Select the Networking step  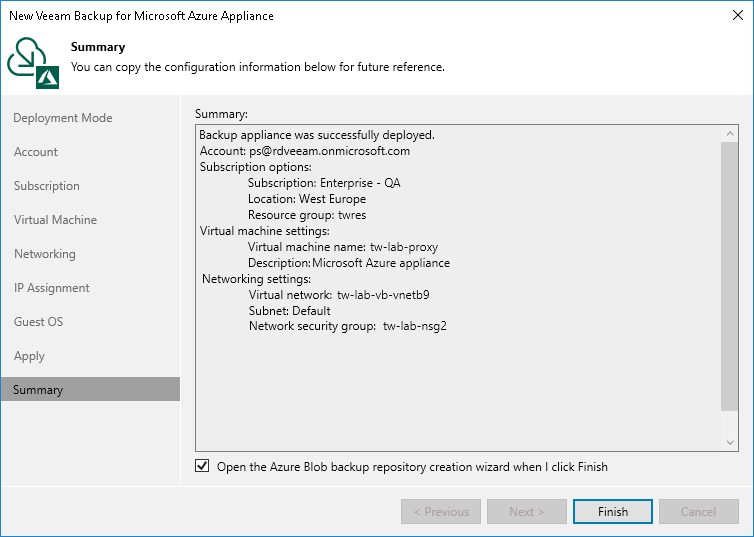click(45, 254)
